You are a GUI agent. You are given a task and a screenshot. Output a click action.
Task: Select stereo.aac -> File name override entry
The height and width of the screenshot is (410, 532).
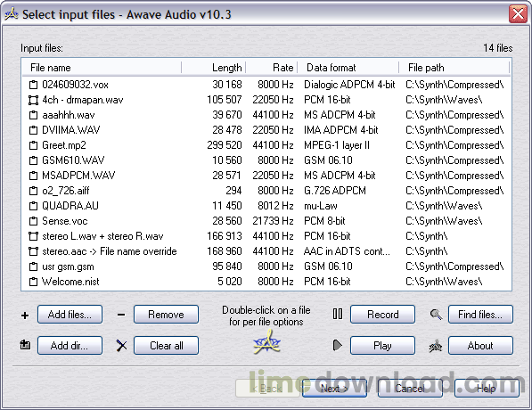(110, 251)
